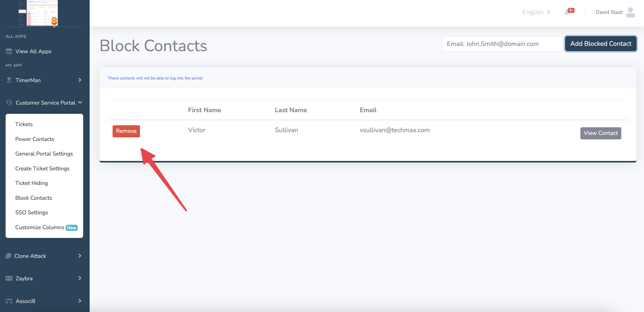Select the Block Contacts menu item
644x312 pixels.
click(33, 198)
